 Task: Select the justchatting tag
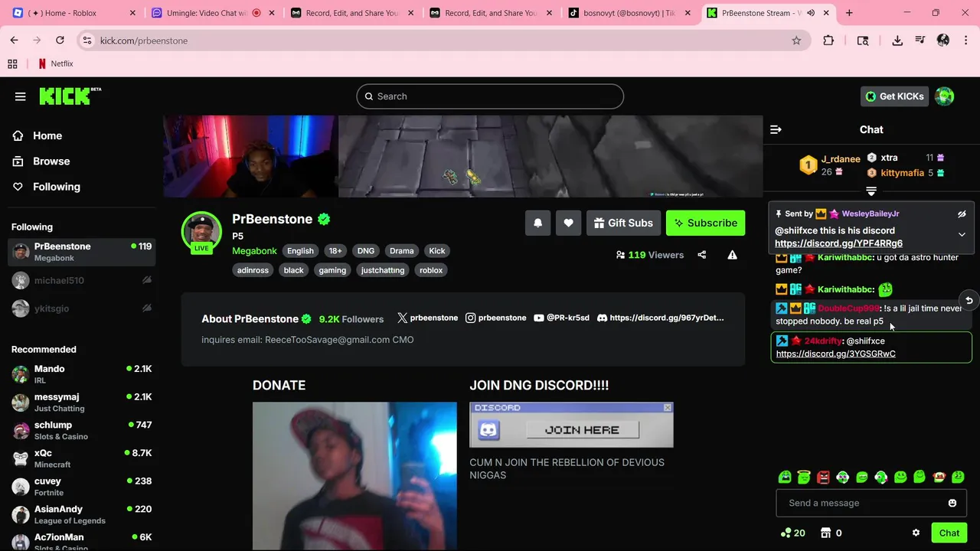(383, 270)
